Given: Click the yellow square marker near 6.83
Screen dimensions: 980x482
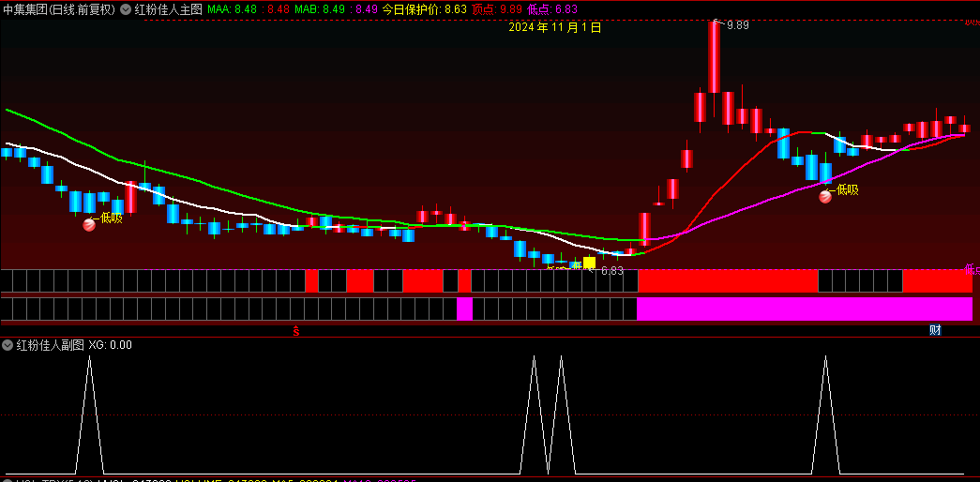Looking at the screenshot, I should 589,263.
